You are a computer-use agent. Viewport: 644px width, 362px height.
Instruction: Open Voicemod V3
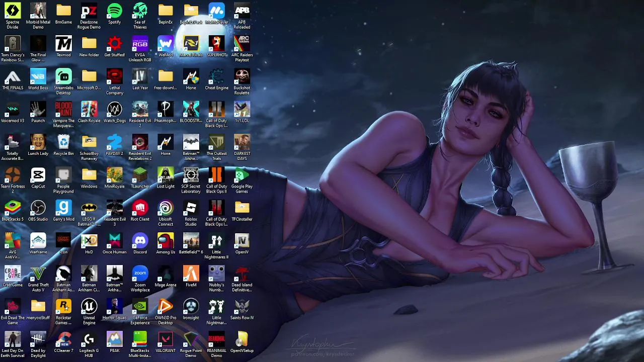(x=13, y=109)
